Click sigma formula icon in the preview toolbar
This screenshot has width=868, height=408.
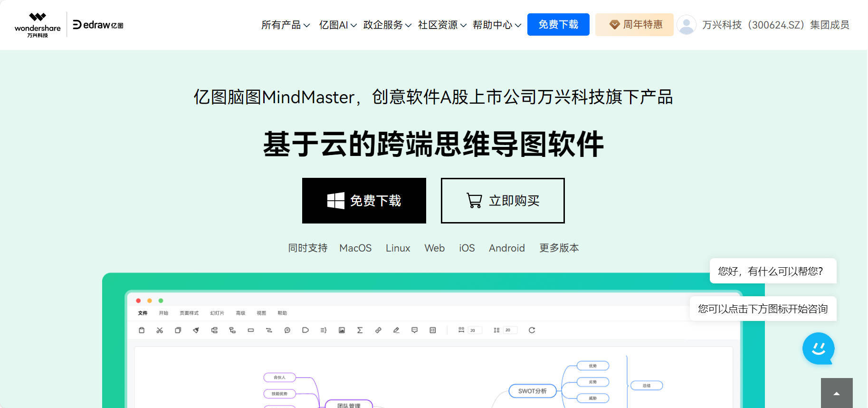(360, 330)
